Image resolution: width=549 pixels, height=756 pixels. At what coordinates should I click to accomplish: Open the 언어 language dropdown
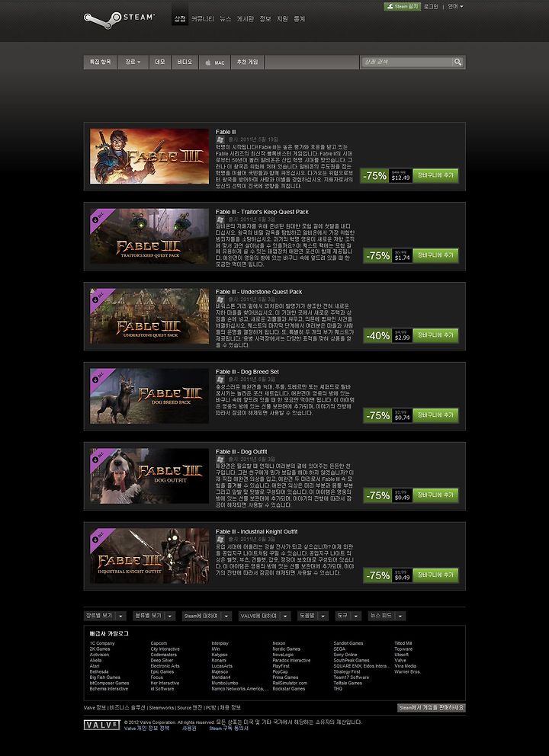(455, 7)
